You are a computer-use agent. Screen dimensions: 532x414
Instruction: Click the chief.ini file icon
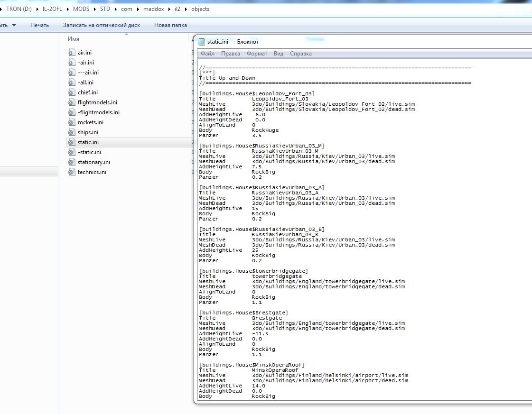[x=72, y=92]
